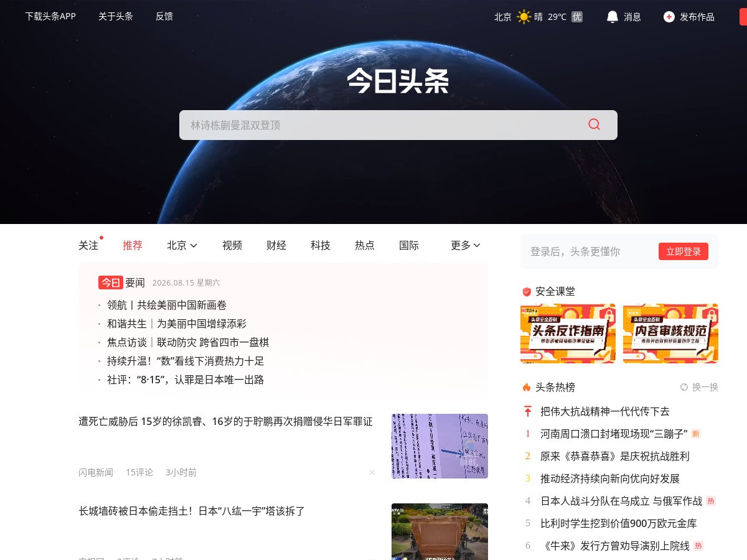Open the 关注 tab
This screenshot has width=747, height=560.
pyautogui.click(x=88, y=245)
